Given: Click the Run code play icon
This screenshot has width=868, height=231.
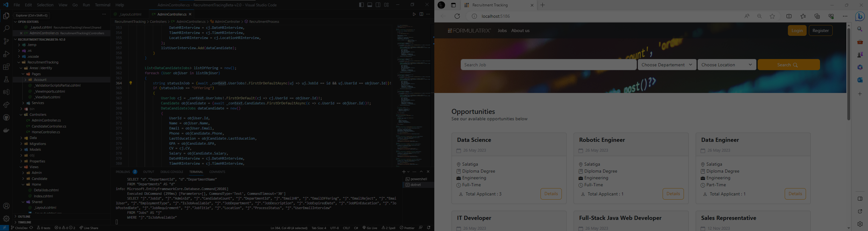Looking at the screenshot, I should 414,15.
